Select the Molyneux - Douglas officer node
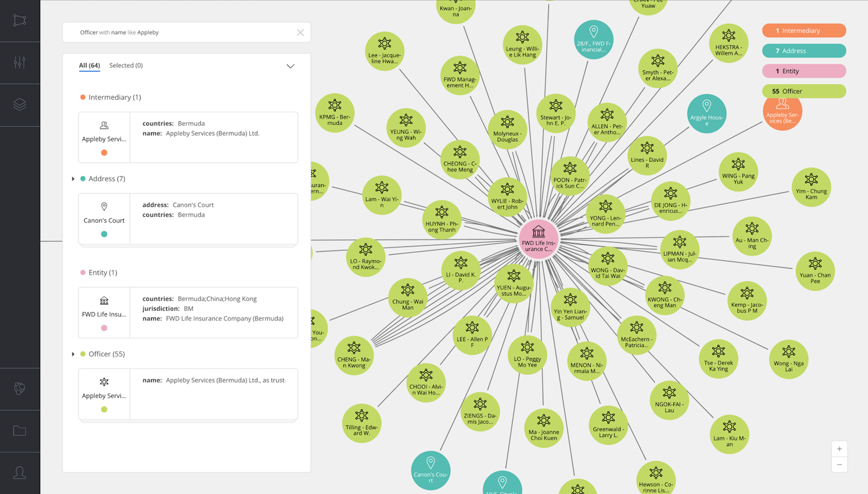The height and width of the screenshot is (494, 868). 507,130
